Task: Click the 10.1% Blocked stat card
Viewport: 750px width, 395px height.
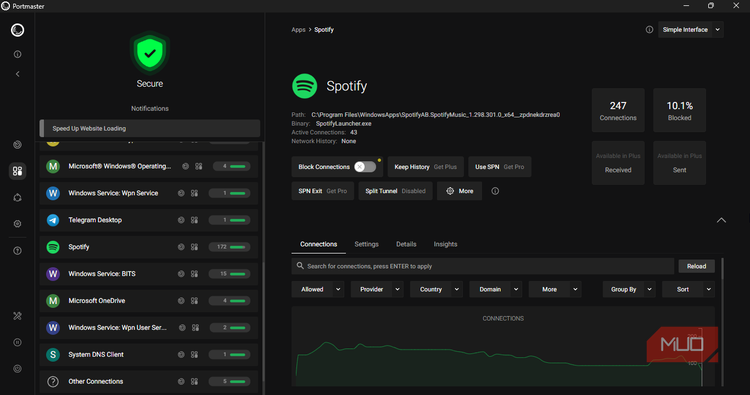Action: tap(679, 110)
